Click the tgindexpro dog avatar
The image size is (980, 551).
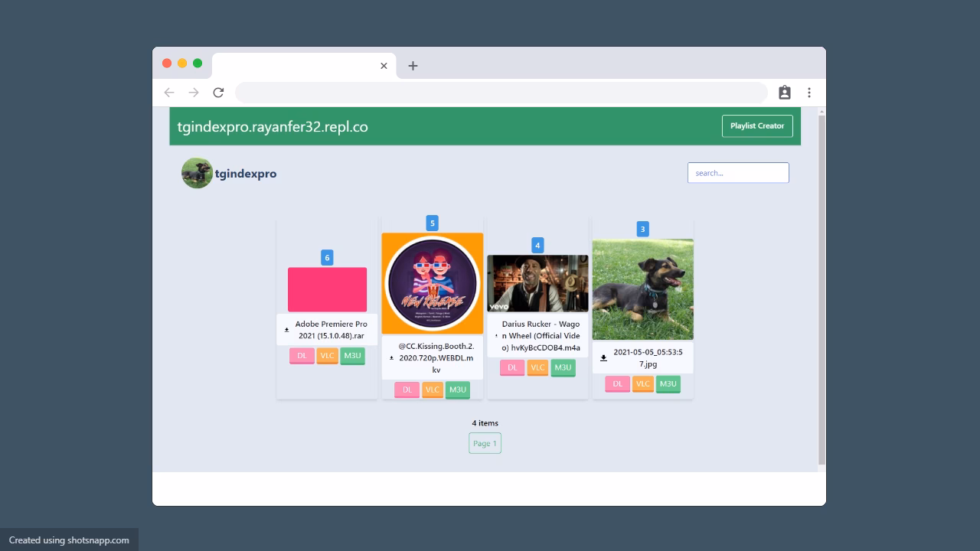pyautogui.click(x=197, y=174)
